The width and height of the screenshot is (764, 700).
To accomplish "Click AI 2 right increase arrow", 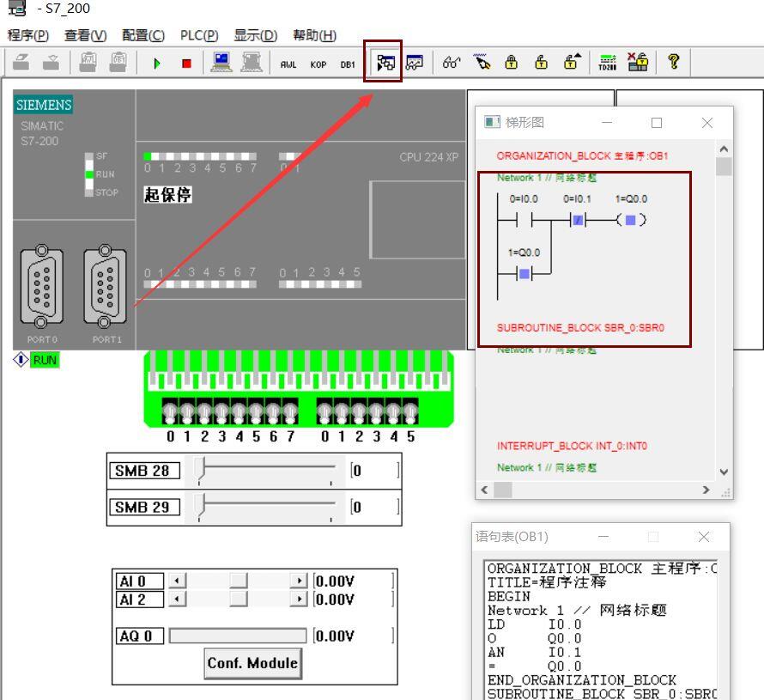I will 299,599.
